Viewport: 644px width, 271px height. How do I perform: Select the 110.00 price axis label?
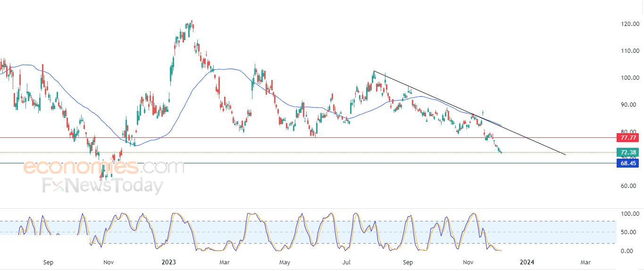630,51
